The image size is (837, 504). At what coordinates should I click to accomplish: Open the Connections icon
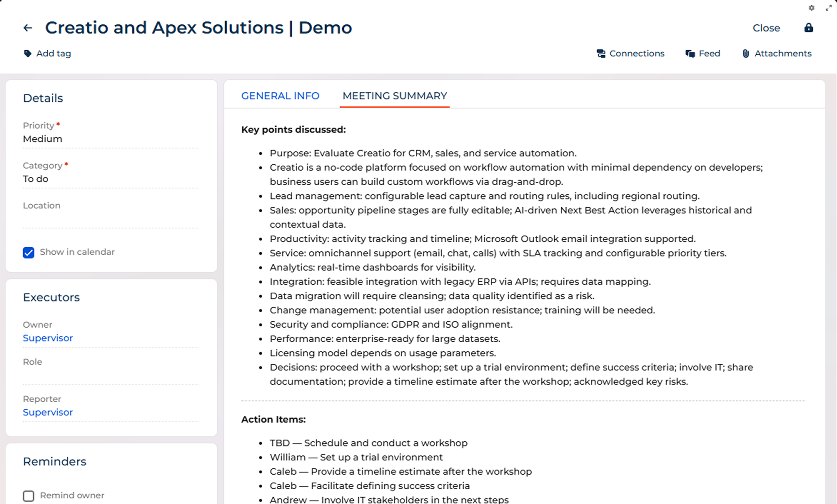pyautogui.click(x=601, y=54)
